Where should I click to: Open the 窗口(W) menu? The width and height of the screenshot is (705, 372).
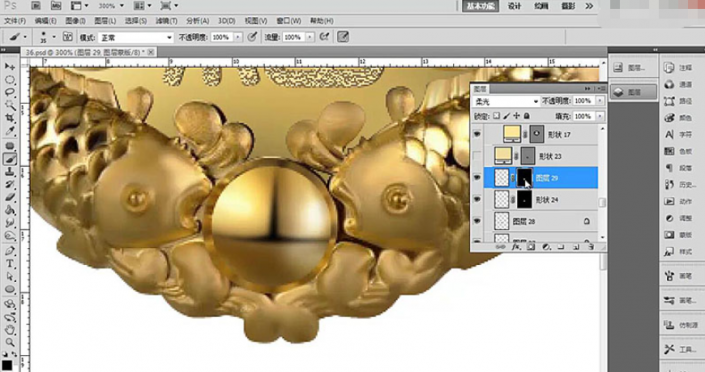[289, 21]
